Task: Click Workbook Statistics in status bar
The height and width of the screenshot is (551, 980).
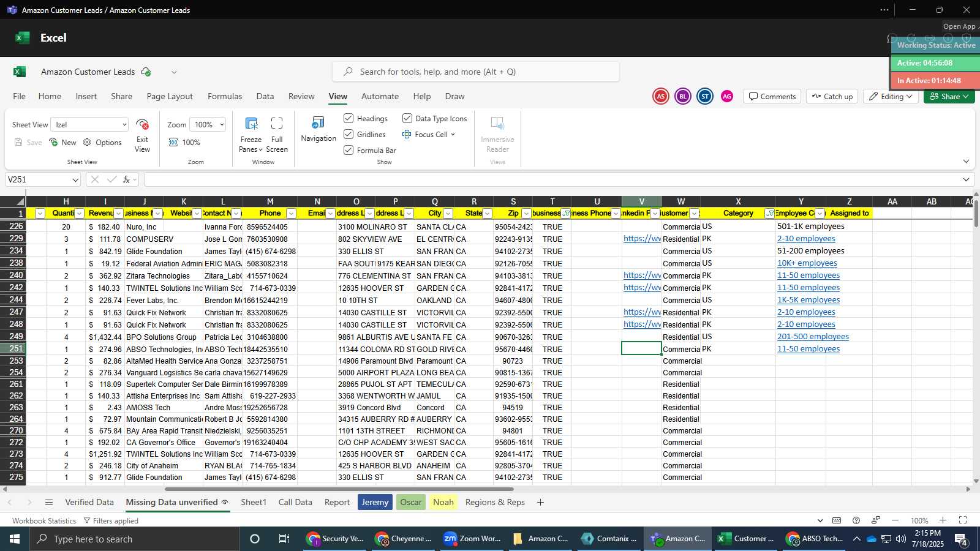Action: 44,520
